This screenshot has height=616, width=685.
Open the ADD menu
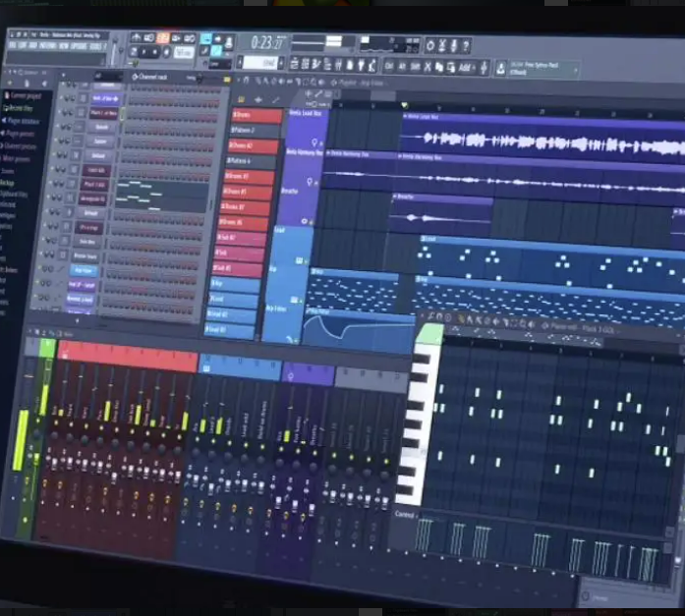(x=33, y=45)
